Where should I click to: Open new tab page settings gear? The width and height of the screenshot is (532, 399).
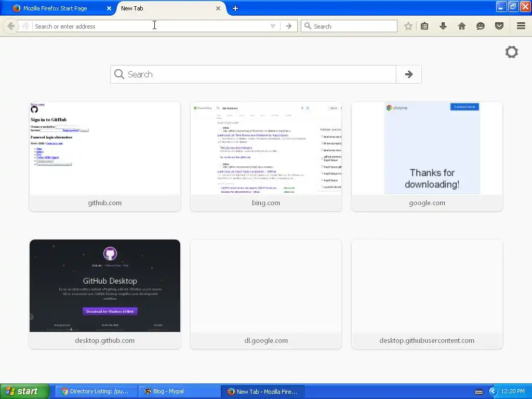coord(512,52)
